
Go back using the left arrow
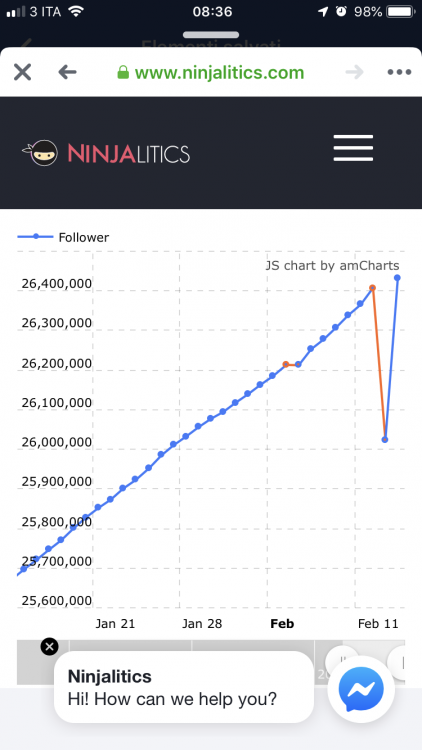pyautogui.click(x=67, y=72)
